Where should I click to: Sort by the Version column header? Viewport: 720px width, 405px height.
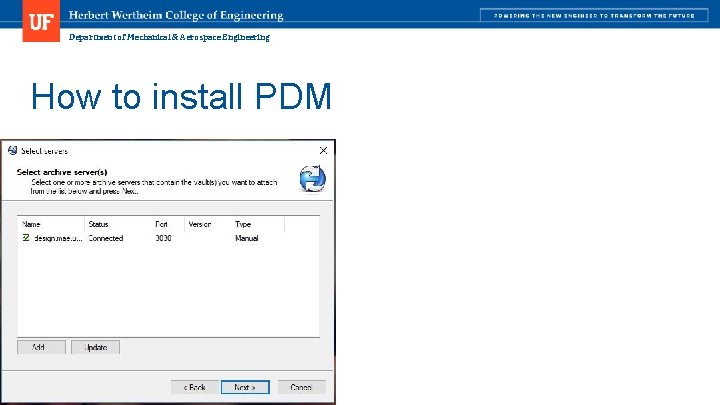(x=208, y=224)
